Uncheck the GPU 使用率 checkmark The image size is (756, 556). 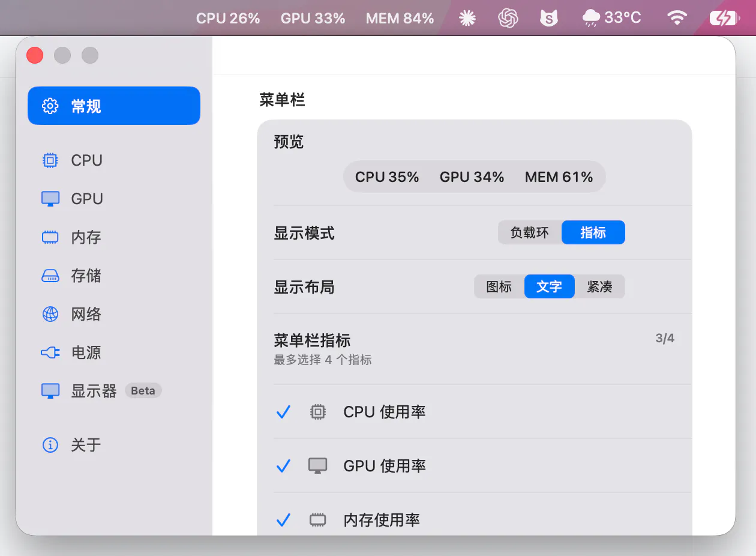(283, 466)
